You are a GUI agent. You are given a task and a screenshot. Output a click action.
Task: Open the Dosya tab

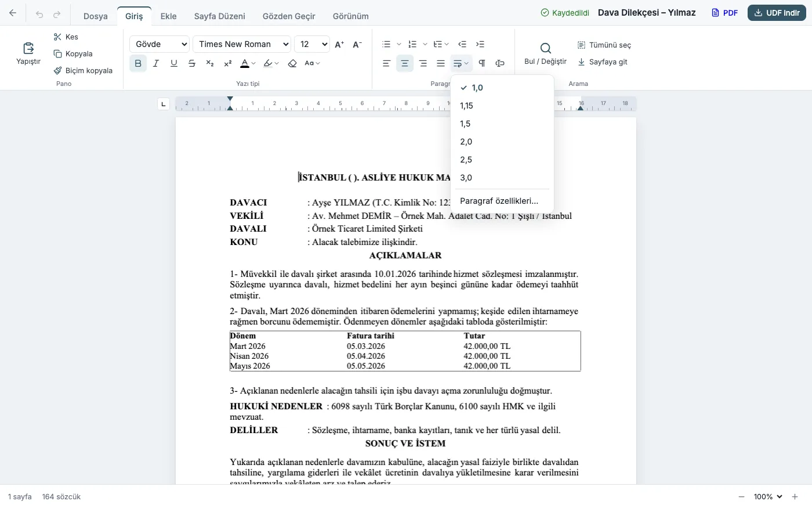[x=96, y=16]
